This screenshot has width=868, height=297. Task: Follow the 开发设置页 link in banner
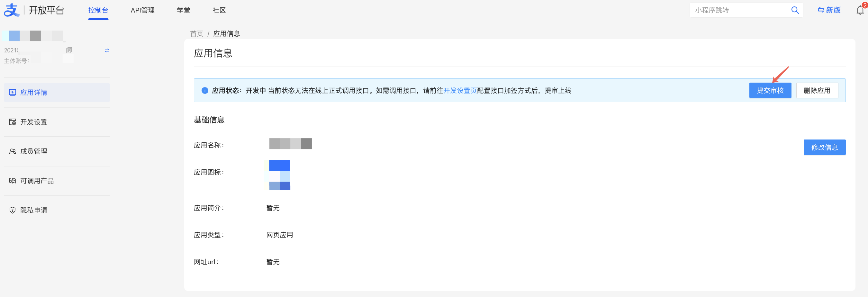(460, 91)
